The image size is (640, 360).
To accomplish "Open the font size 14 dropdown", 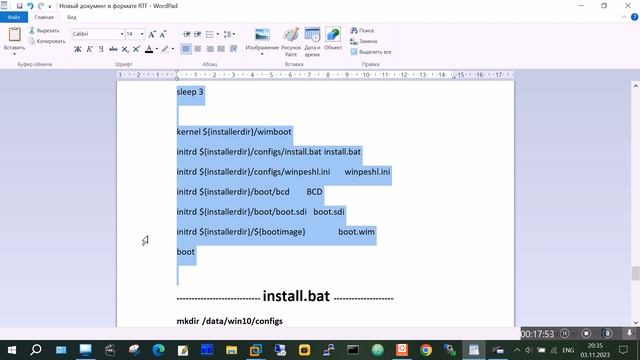I will [142, 34].
